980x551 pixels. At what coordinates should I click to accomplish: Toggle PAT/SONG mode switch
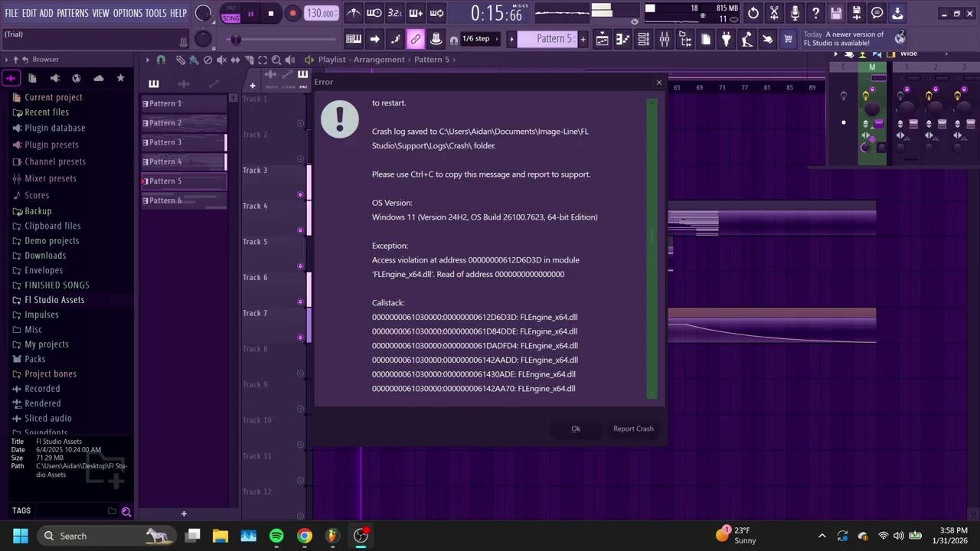pos(230,14)
